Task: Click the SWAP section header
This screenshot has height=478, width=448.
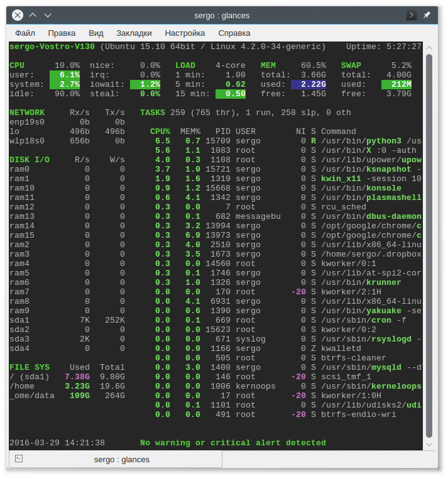Action: tap(351, 65)
